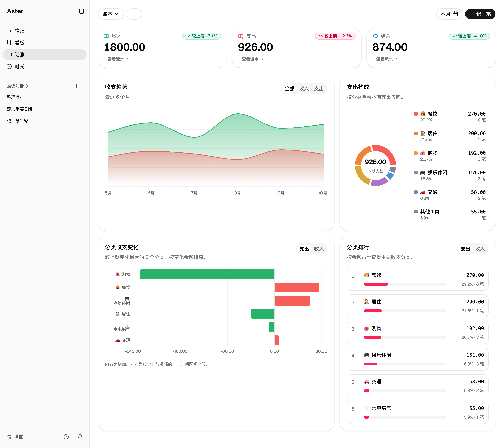Open notifications bell icon
This screenshot has width=504, height=448.
(80, 437)
